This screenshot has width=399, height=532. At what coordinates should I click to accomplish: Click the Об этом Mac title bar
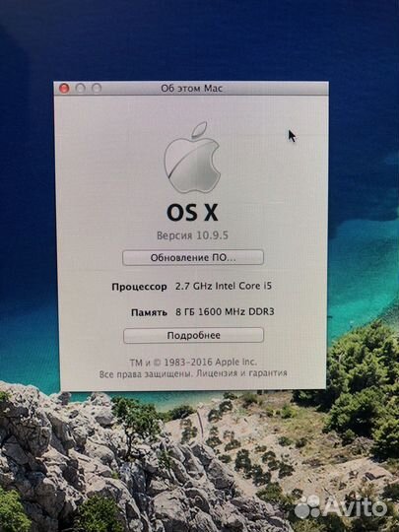pos(191,89)
